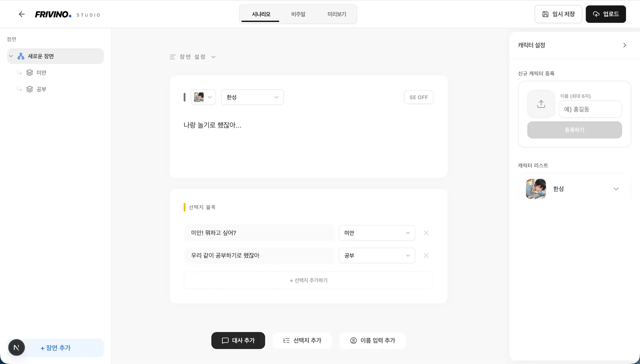Click the image upload icon in 신규 캐릭터 등록
Image resolution: width=640 pixels, height=364 pixels.
click(541, 104)
